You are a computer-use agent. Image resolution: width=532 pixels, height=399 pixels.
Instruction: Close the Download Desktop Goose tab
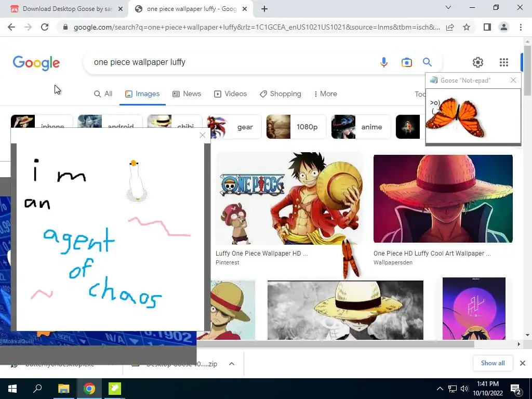pyautogui.click(x=121, y=9)
